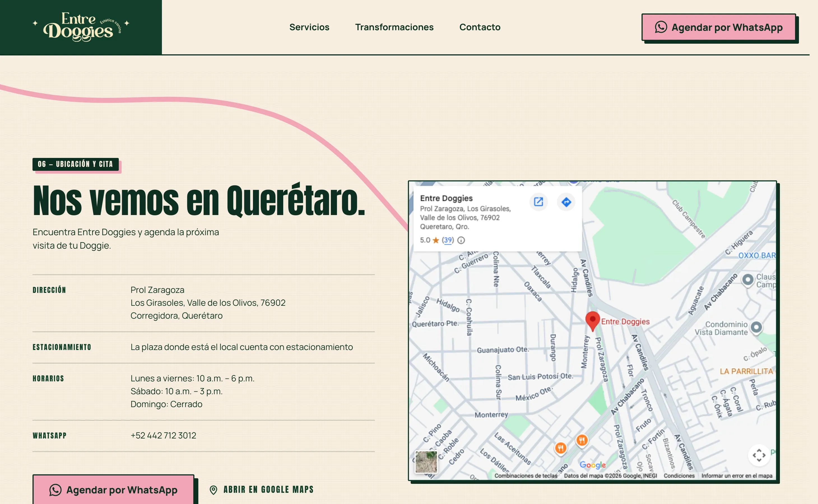Image resolution: width=818 pixels, height=504 pixels.
Task: Click the WhatsApp number +52 442 712 3012
Action: coord(163,435)
